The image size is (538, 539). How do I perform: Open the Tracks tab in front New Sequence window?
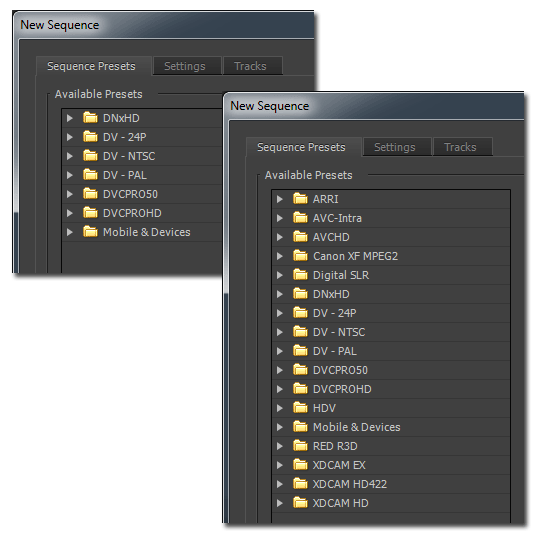(462, 147)
